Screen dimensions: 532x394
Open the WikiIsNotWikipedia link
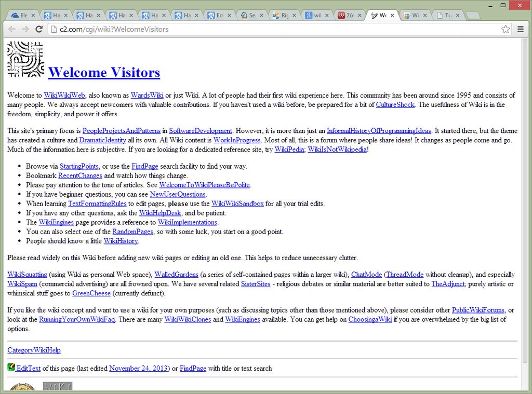(x=337, y=150)
